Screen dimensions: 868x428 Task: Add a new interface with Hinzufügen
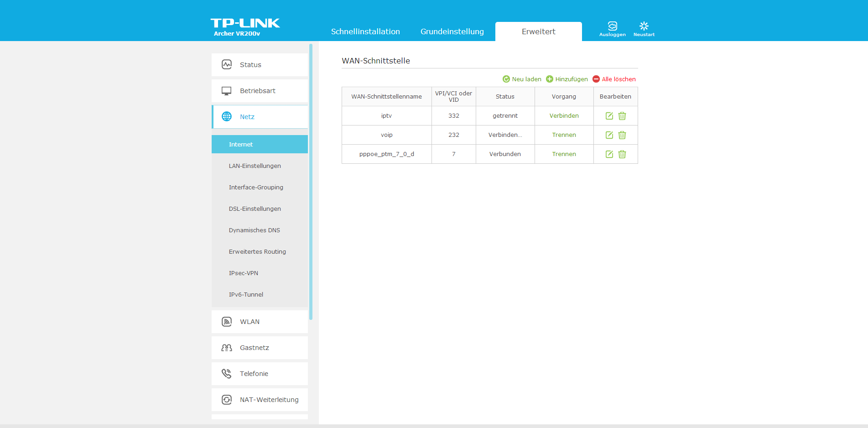click(x=567, y=79)
